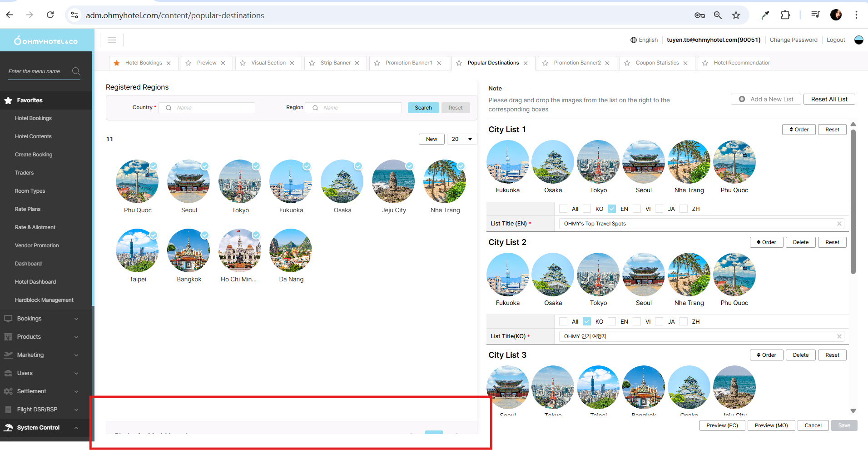Click the menu search magnifier icon
This screenshot has height=450, width=868.
76,71
